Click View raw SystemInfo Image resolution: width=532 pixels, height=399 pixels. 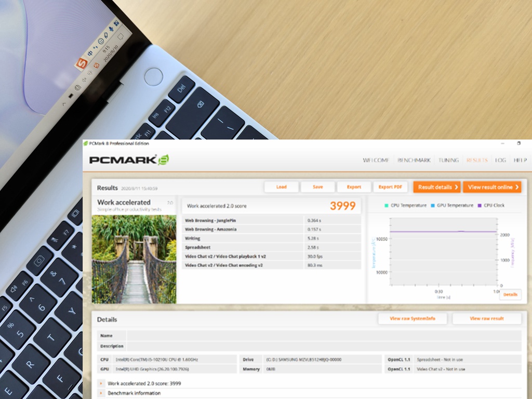coord(413,318)
